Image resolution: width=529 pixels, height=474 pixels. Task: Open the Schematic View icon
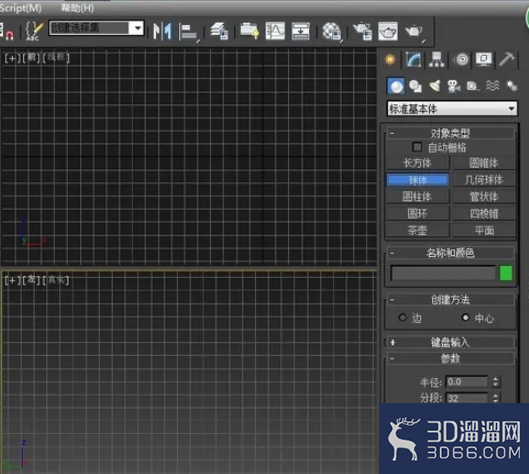point(301,31)
